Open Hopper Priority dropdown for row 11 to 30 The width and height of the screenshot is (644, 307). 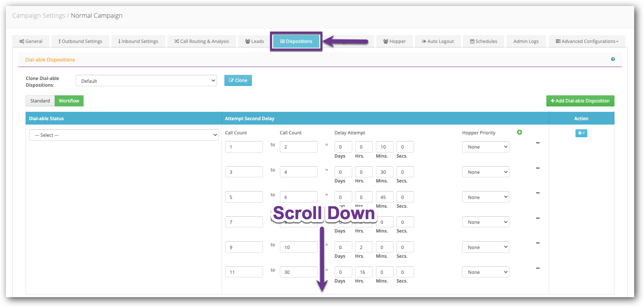[485, 272]
